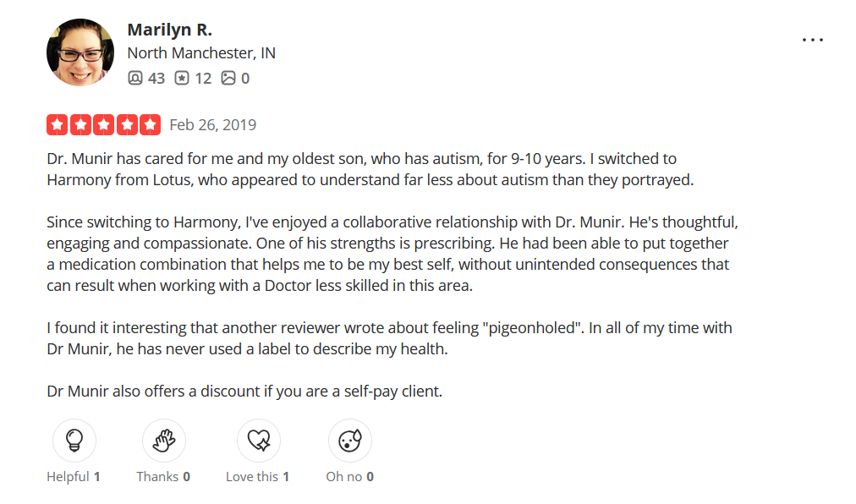The height and width of the screenshot is (504, 856).
Task: Click the five-star rating badge
Action: click(x=103, y=124)
